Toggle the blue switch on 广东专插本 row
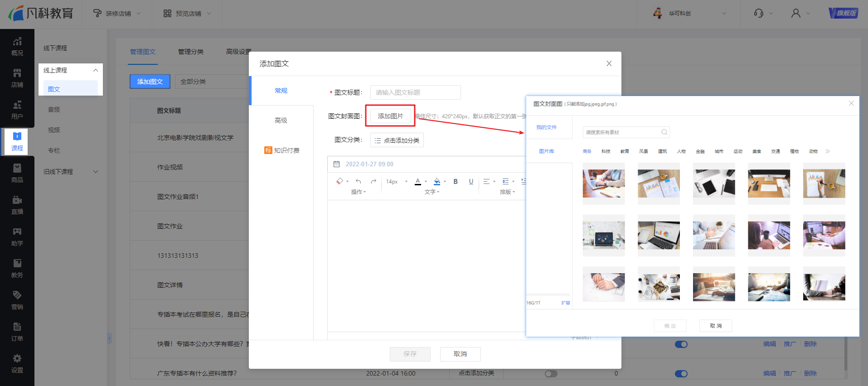 tap(681, 374)
